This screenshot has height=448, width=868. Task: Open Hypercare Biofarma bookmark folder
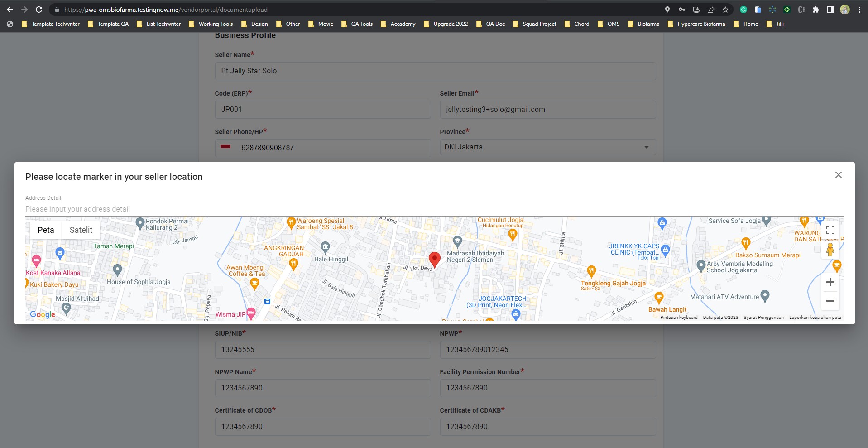[x=696, y=24]
